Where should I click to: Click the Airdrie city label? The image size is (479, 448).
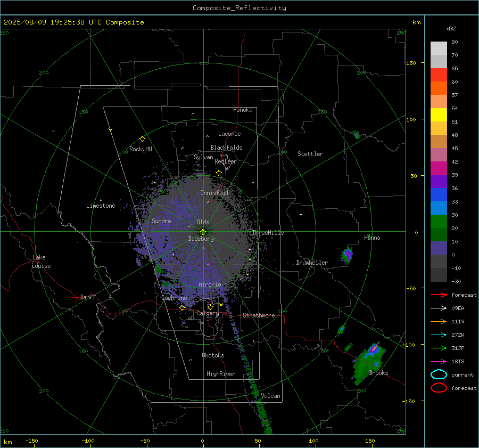[210, 284]
